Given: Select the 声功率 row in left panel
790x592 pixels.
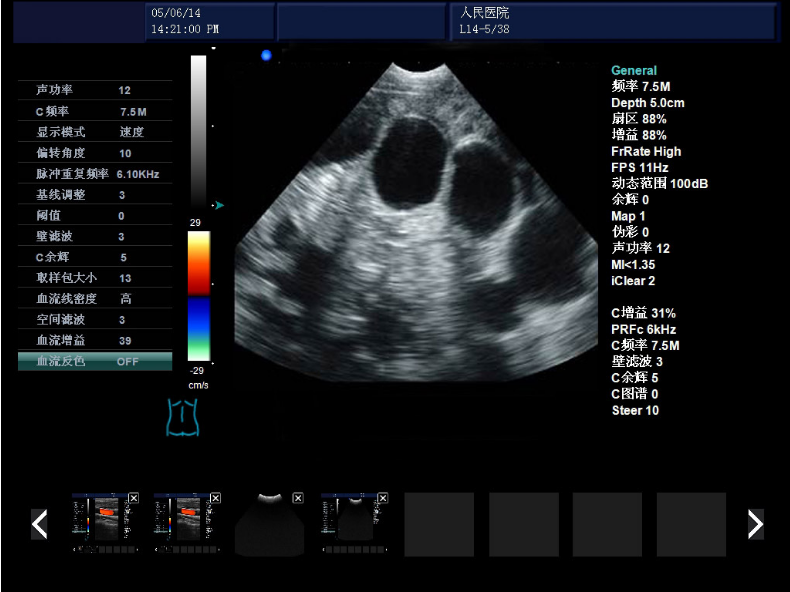Looking at the screenshot, I should pos(95,90).
